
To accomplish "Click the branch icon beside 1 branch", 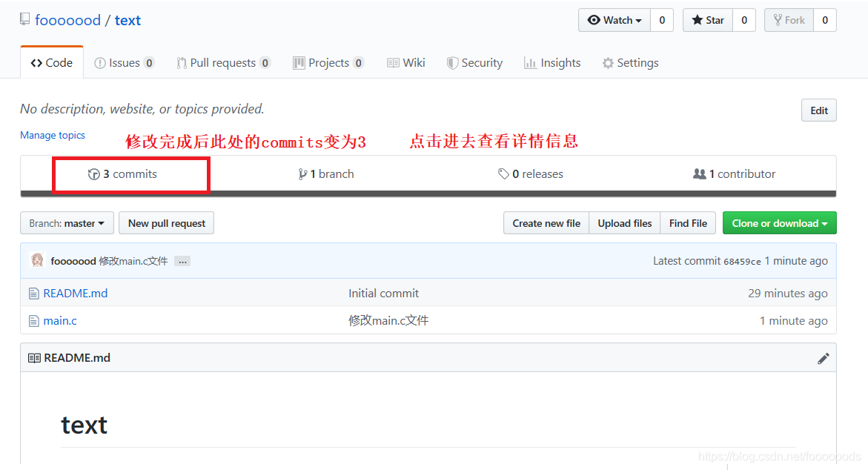I will tap(302, 174).
